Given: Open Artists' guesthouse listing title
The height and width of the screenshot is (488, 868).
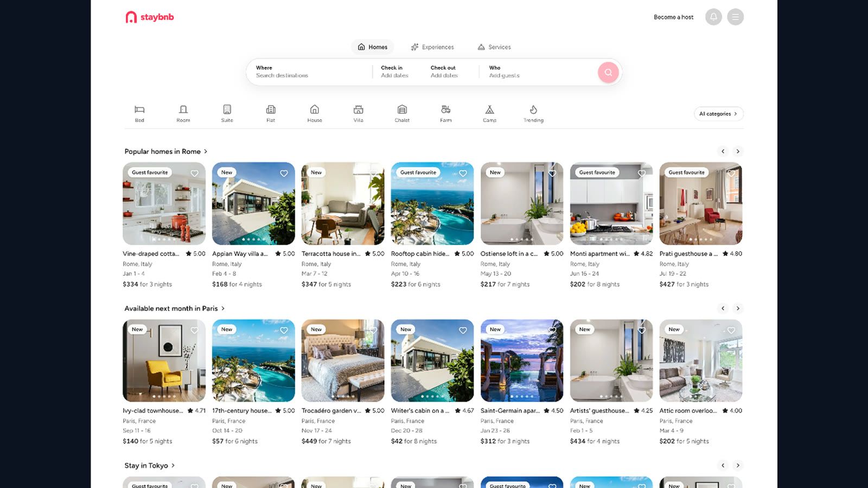Looking at the screenshot, I should (x=599, y=411).
